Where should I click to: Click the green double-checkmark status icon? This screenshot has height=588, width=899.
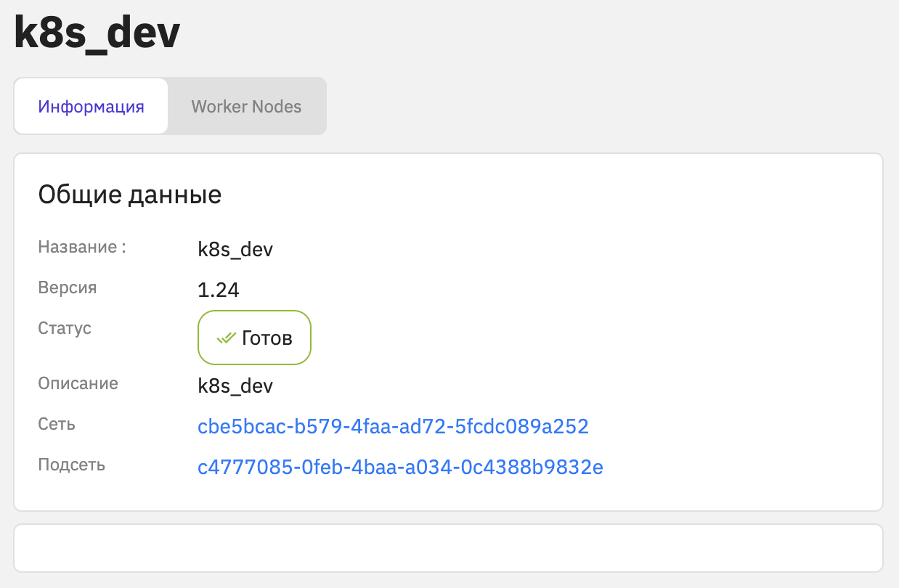(x=227, y=338)
